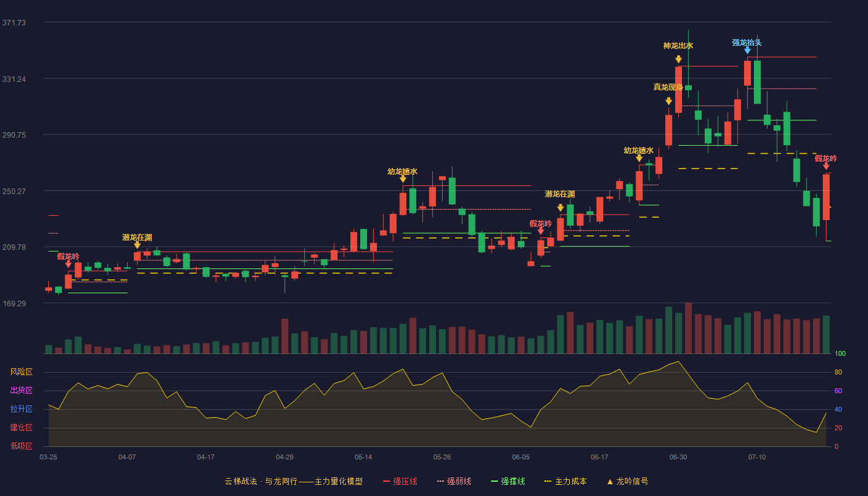The image size is (868, 496).
Task: Click the 04-17 date label
Action: pyautogui.click(x=206, y=457)
